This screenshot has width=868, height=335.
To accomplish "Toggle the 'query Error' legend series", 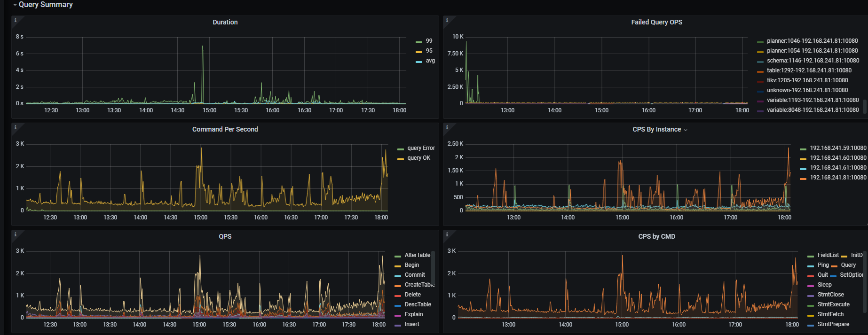I will pos(421,148).
